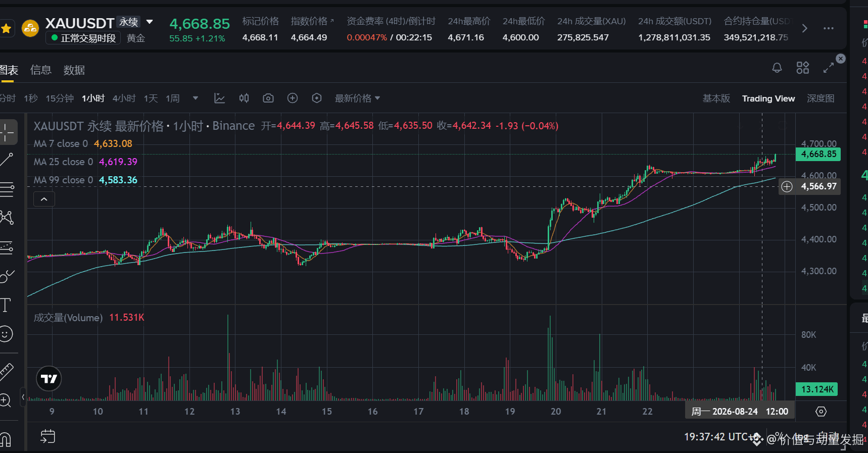Close the chart panel with X button
This screenshot has width=868, height=453.
pyautogui.click(x=841, y=59)
